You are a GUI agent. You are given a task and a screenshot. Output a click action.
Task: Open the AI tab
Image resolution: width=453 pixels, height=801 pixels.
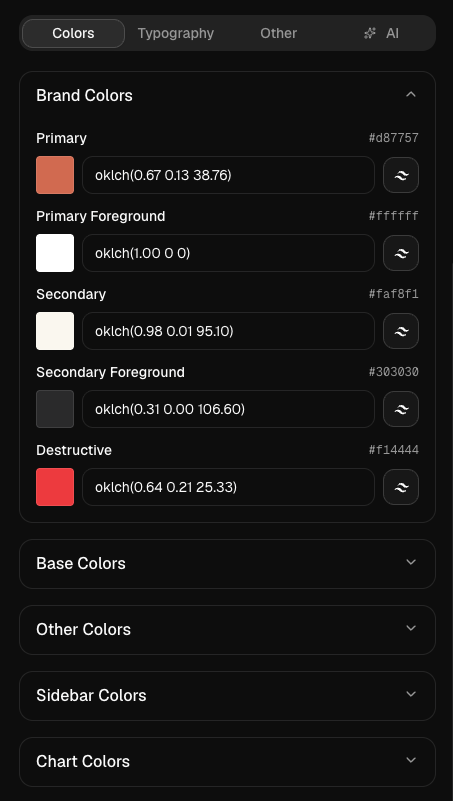coord(381,33)
